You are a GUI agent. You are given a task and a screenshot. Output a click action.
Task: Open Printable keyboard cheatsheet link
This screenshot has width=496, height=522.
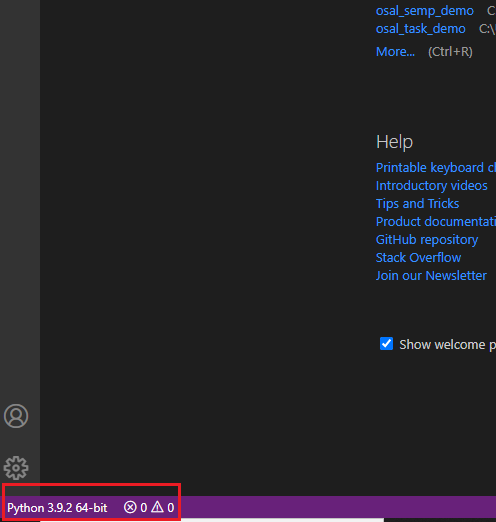tap(436, 167)
